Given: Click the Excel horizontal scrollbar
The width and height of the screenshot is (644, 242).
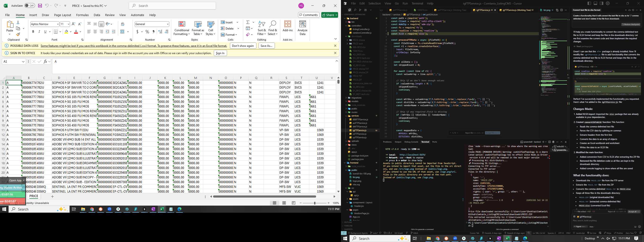Looking at the screenshot, I should (x=264, y=196).
